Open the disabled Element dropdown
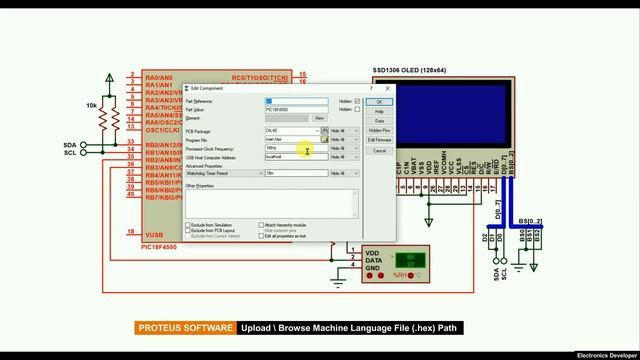The image size is (640, 360). pyautogui.click(x=287, y=118)
